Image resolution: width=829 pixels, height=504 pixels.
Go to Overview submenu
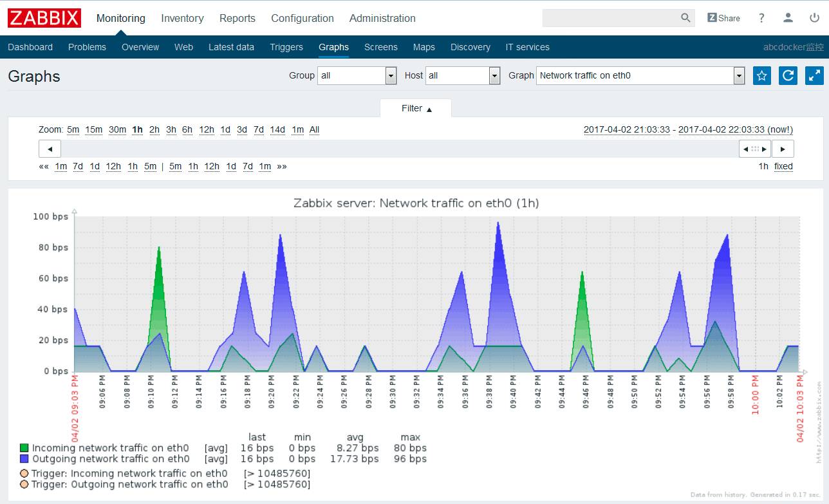pyautogui.click(x=140, y=47)
